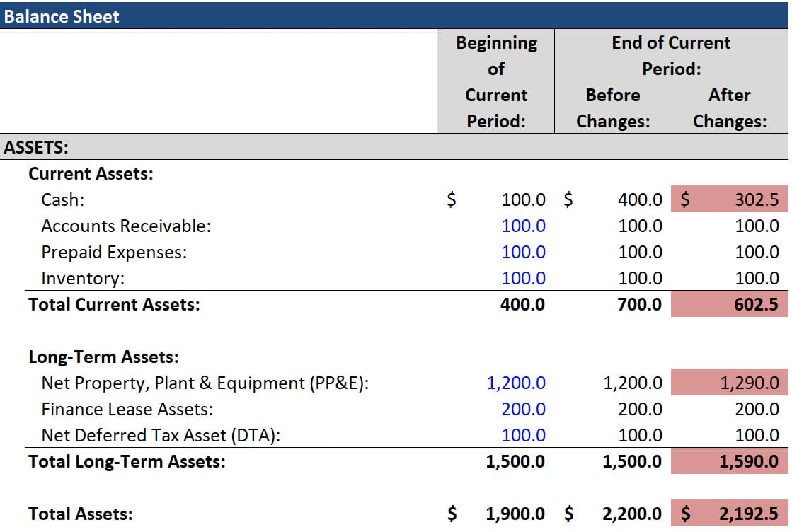The height and width of the screenshot is (532, 792).
Task: Select the Long-Term Assets: heading
Action: click(103, 357)
